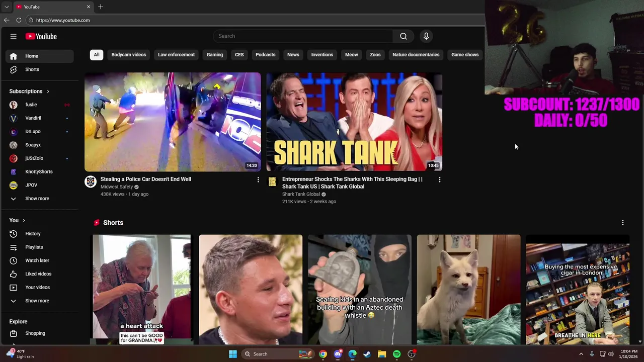The image size is (644, 362).
Task: Show more items under You
Action: click(40, 301)
